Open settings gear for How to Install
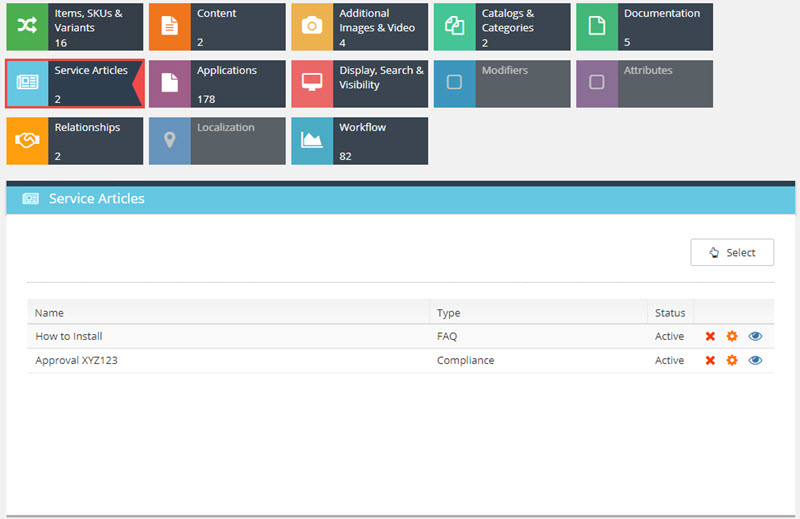The height and width of the screenshot is (519, 800). [x=732, y=336]
